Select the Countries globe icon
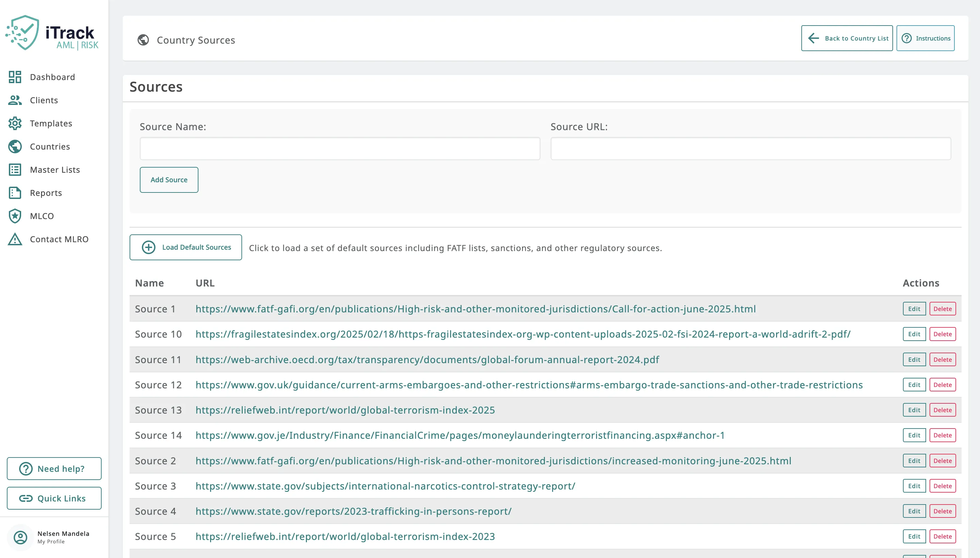 15,146
